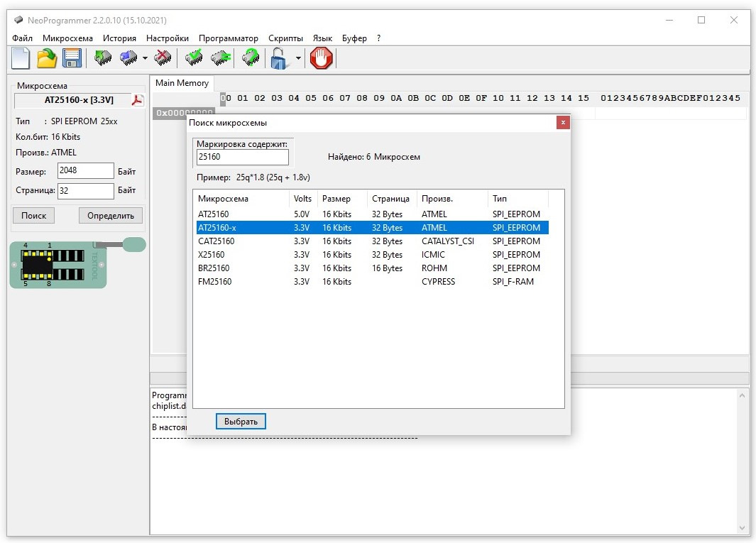756x543 pixels.
Task: Click the 16 Bytes page cell
Action: pyautogui.click(x=387, y=268)
